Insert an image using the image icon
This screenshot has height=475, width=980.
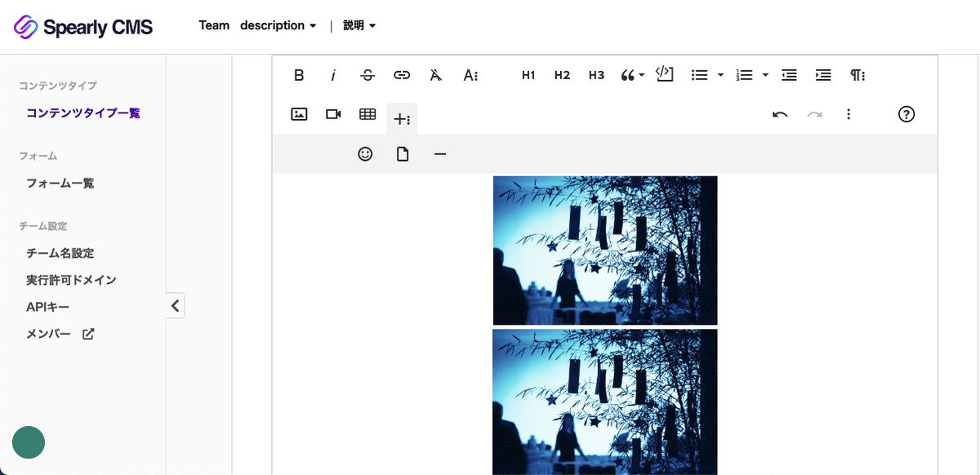(299, 114)
